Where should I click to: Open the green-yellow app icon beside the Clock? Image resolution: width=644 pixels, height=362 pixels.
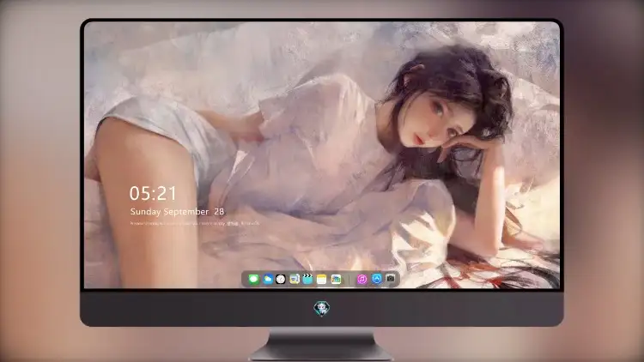tap(294, 280)
